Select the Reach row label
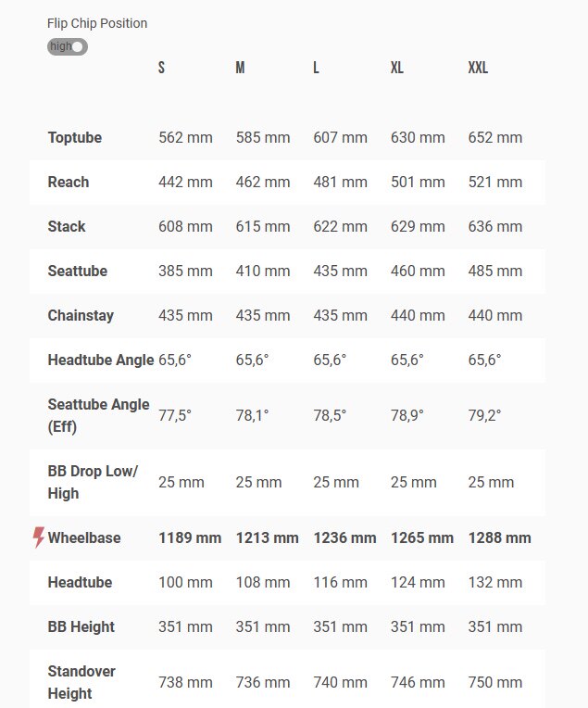This screenshot has width=588, height=708. pyautogui.click(x=69, y=182)
